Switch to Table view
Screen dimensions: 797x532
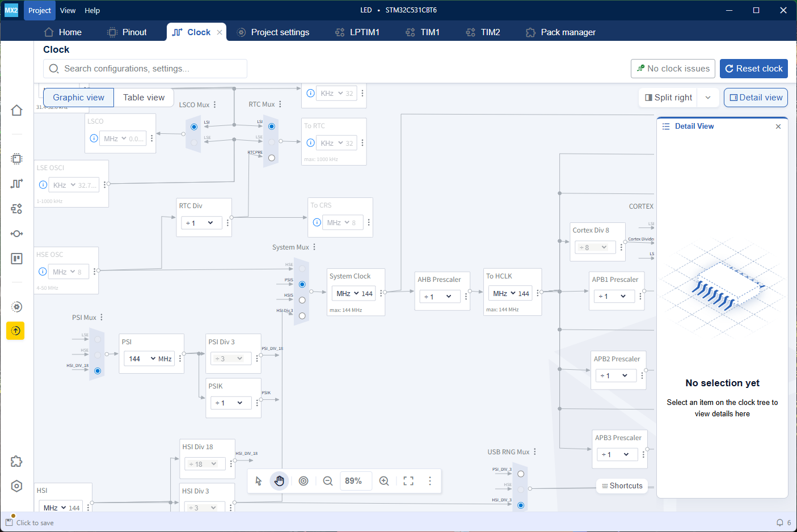click(x=144, y=98)
